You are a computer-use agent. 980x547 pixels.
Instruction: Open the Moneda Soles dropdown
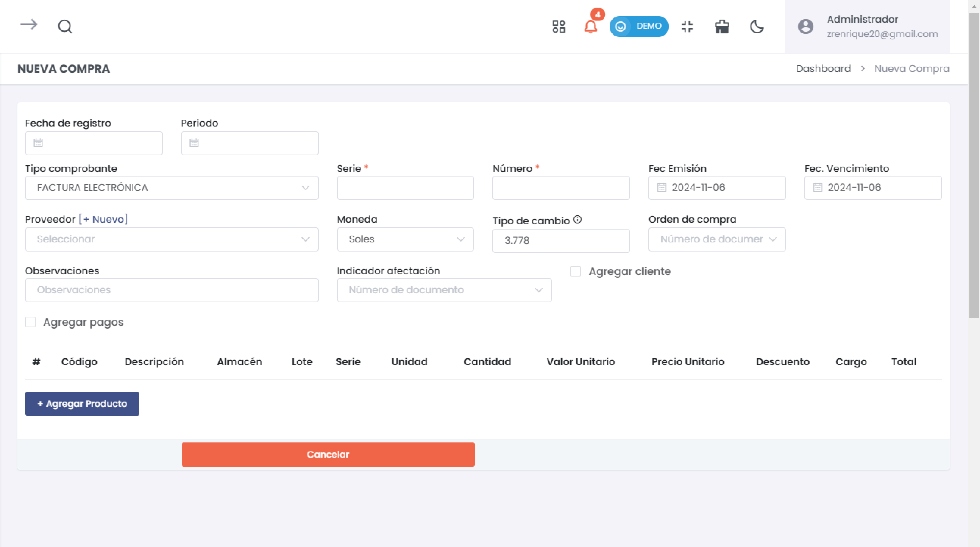click(x=405, y=239)
